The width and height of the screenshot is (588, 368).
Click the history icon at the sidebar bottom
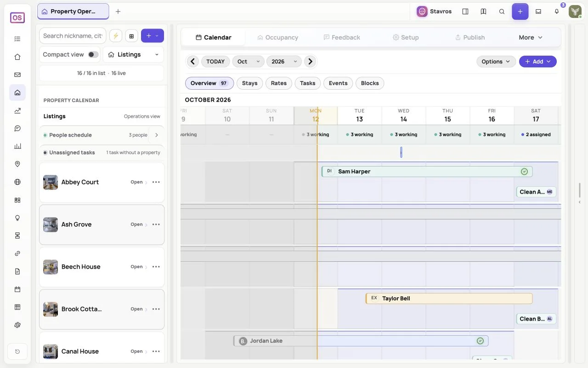[17, 352]
